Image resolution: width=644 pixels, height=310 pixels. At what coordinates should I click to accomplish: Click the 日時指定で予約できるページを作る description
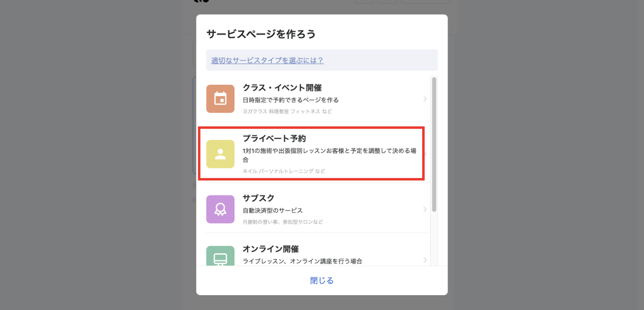click(x=290, y=100)
